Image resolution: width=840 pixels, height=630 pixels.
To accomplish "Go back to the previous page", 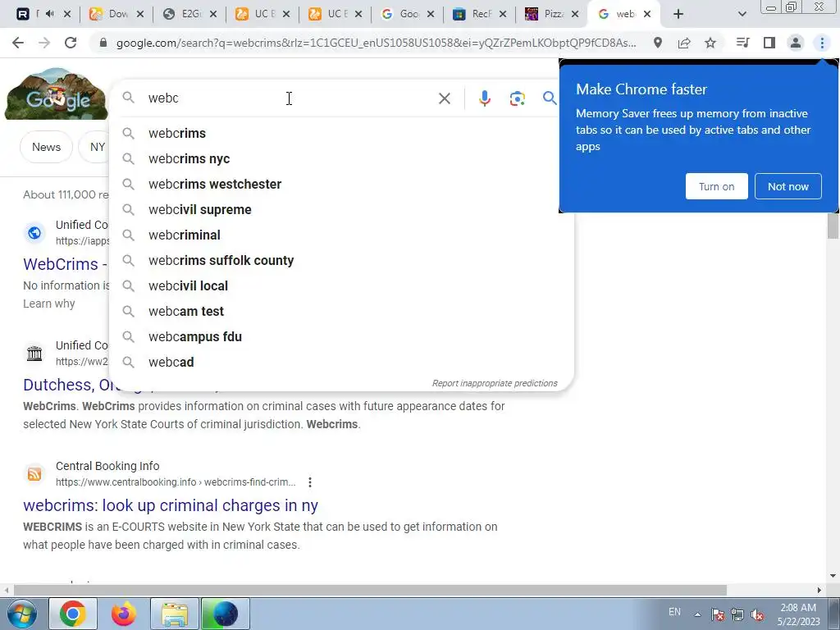I will click(18, 43).
